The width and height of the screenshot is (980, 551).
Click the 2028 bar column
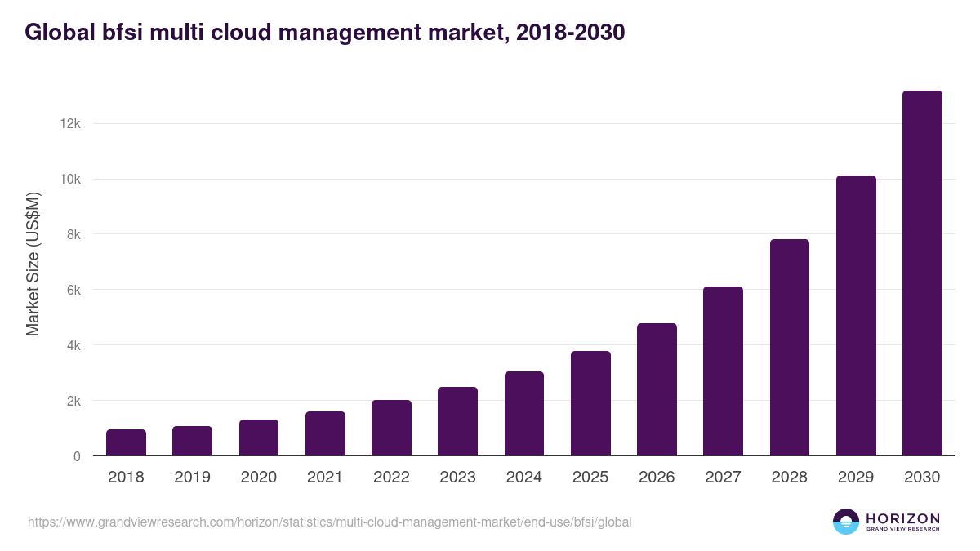tap(790, 347)
